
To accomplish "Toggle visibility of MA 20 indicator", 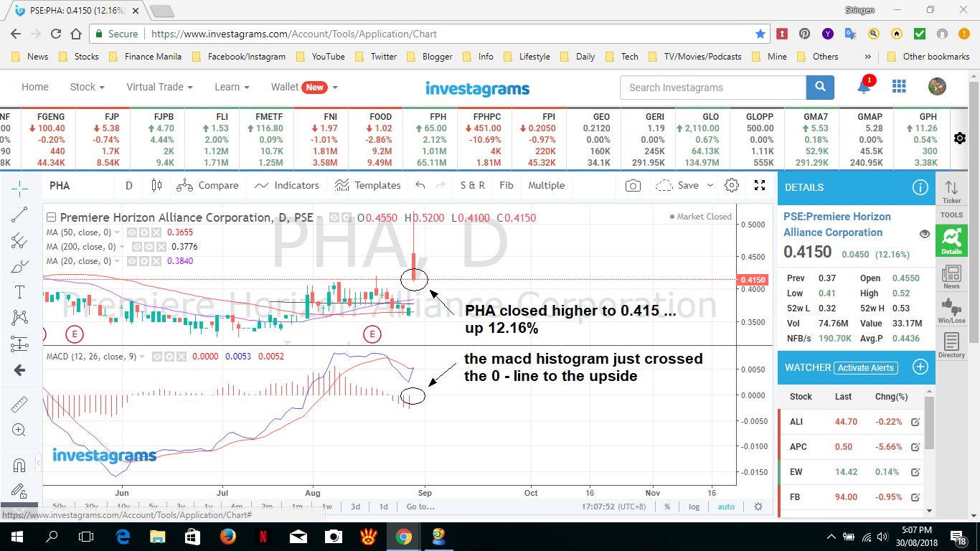I will pos(132,261).
